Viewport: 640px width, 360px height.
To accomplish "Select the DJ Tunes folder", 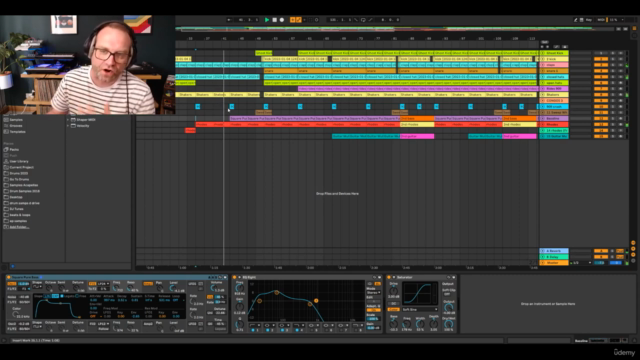I will click(16, 209).
